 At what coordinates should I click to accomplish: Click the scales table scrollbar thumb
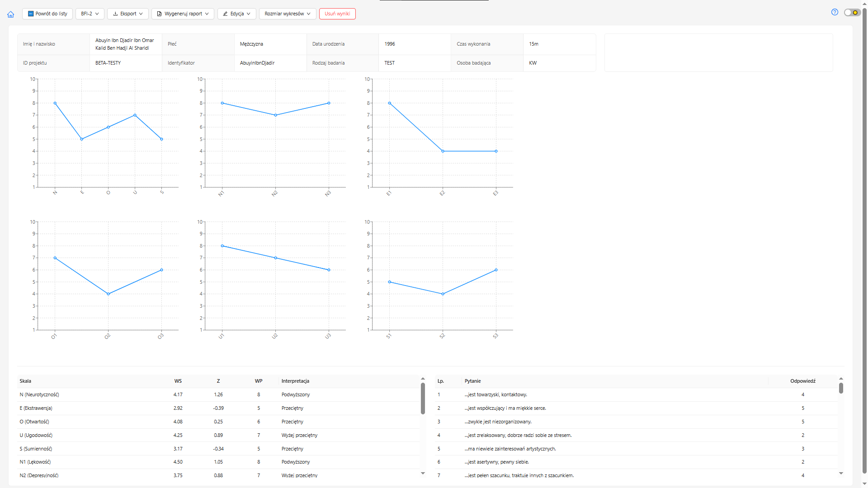pos(423,398)
